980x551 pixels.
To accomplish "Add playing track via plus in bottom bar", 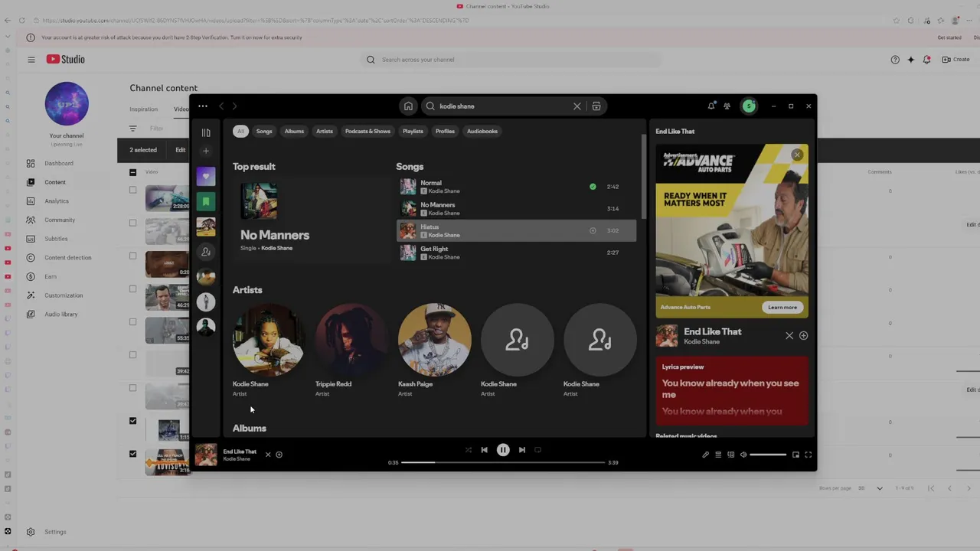I will (279, 455).
